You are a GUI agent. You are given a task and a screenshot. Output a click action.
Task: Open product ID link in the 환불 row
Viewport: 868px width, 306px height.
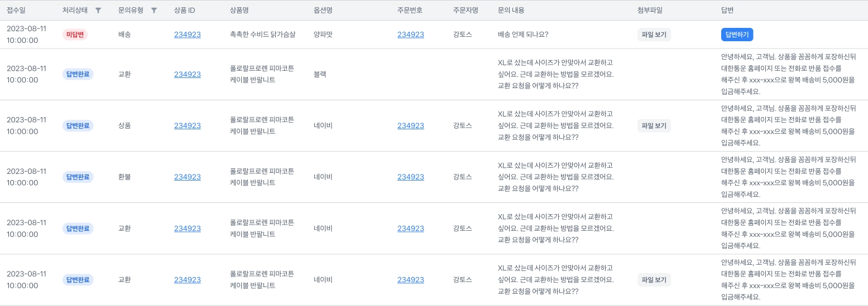(188, 177)
